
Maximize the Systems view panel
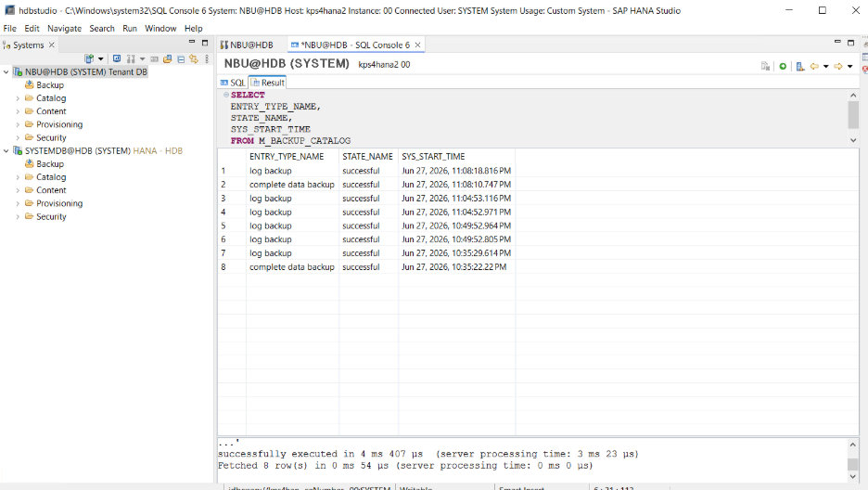pos(205,42)
